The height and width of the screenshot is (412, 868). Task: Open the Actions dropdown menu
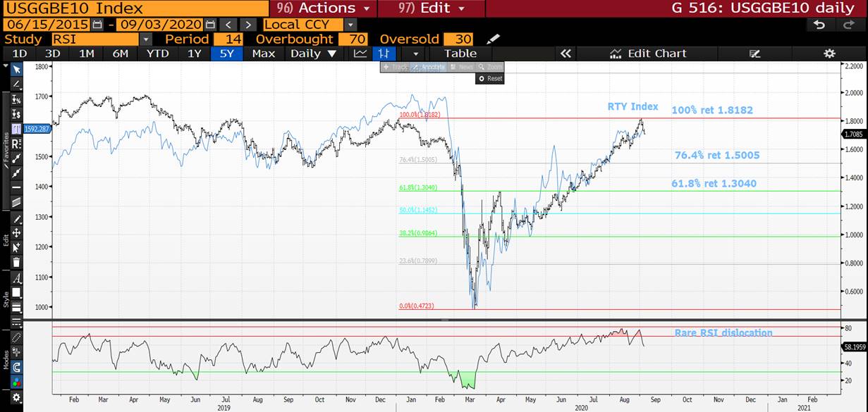click(x=323, y=8)
